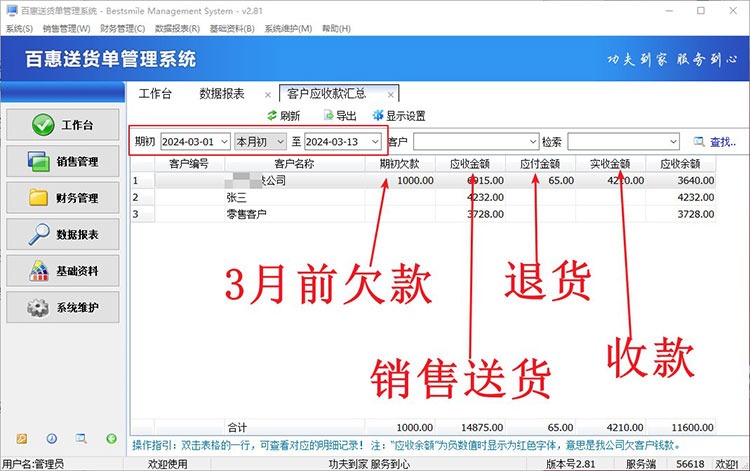Click 56618 in the status bar
750x471 pixels.
[690, 464]
